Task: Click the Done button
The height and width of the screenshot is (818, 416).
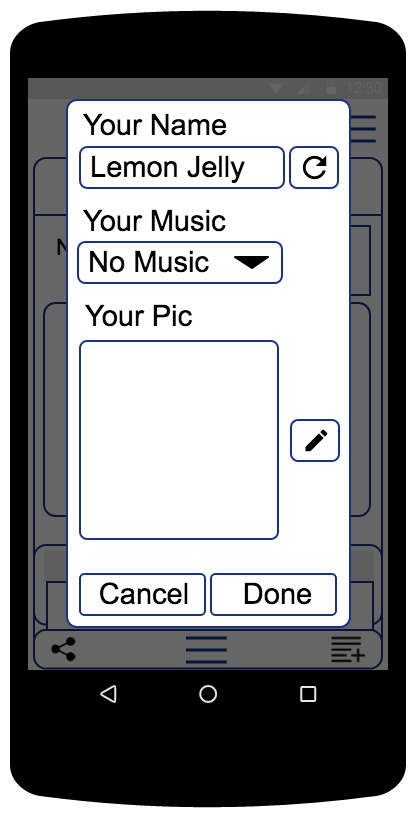Action: click(274, 594)
